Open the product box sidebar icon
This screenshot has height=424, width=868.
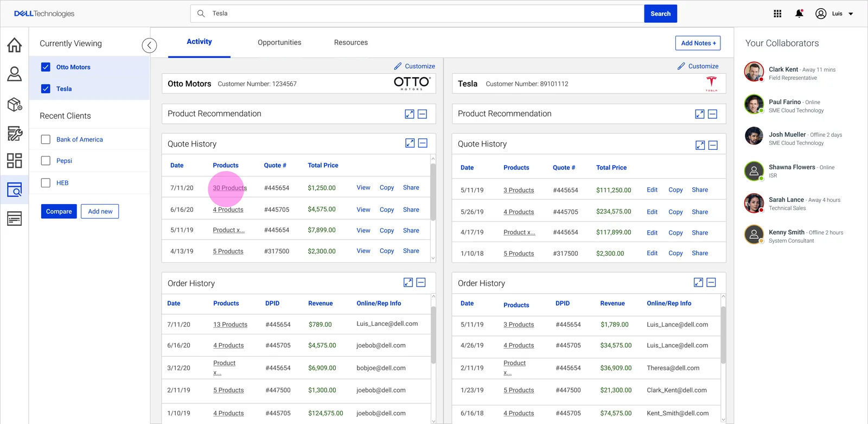tap(15, 104)
